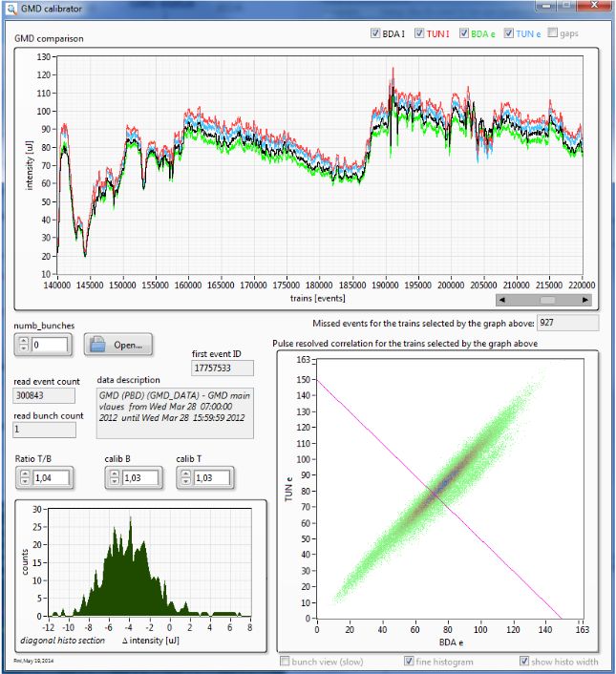Toggle the TUN I plot checkbox
The width and height of the screenshot is (616, 674).
point(419,33)
